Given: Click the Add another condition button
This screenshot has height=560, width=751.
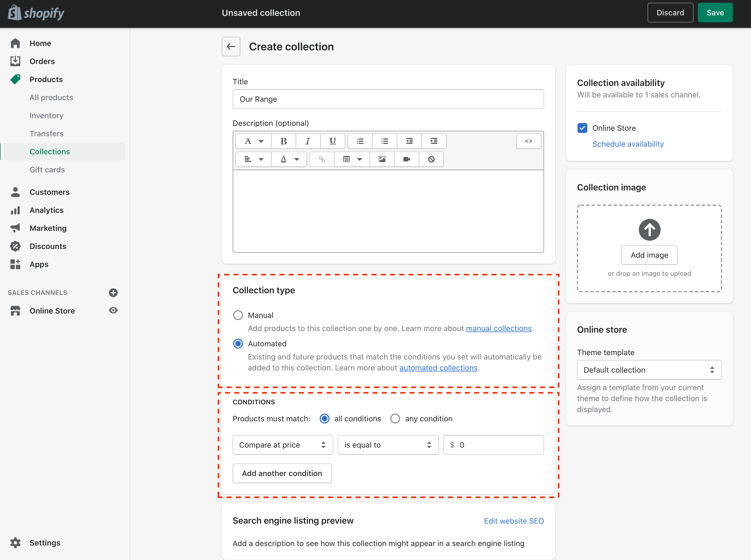Looking at the screenshot, I should point(282,473).
